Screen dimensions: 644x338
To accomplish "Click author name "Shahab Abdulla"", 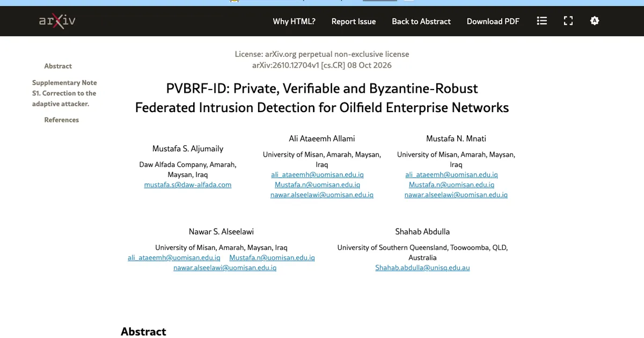I will point(422,232).
